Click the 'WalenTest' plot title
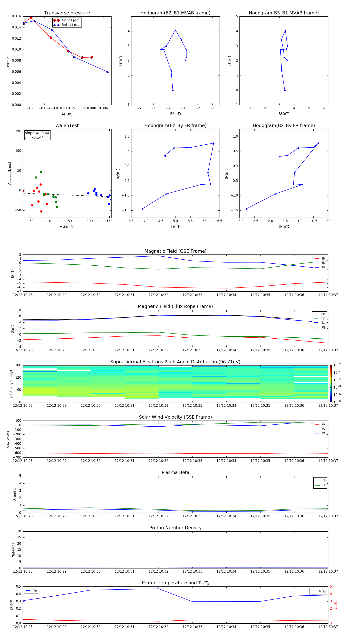 pyautogui.click(x=67, y=125)
